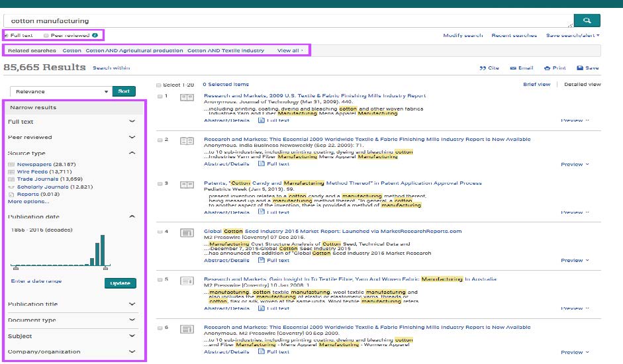This screenshot has height=364, width=623.
Task: Click the cotton manufacturing search field
Action: pyautogui.click(x=289, y=21)
